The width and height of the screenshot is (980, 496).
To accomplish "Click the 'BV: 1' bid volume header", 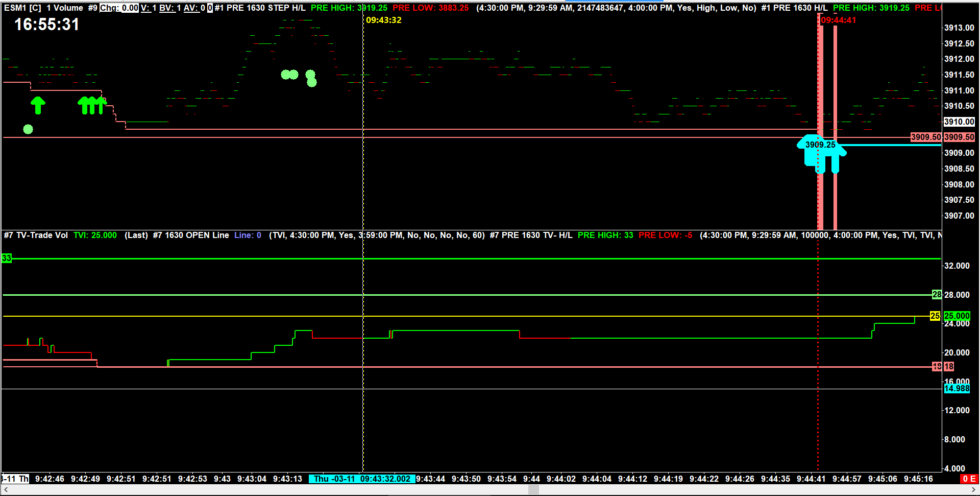I will [x=170, y=8].
